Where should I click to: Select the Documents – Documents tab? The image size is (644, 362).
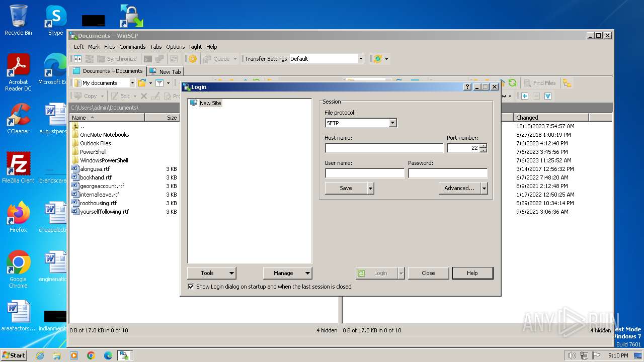pyautogui.click(x=108, y=71)
